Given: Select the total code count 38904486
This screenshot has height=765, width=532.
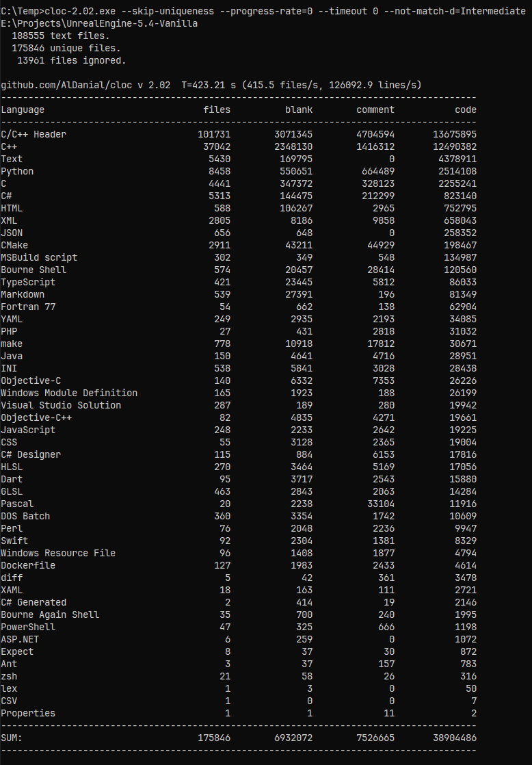Looking at the screenshot, I should (x=455, y=738).
